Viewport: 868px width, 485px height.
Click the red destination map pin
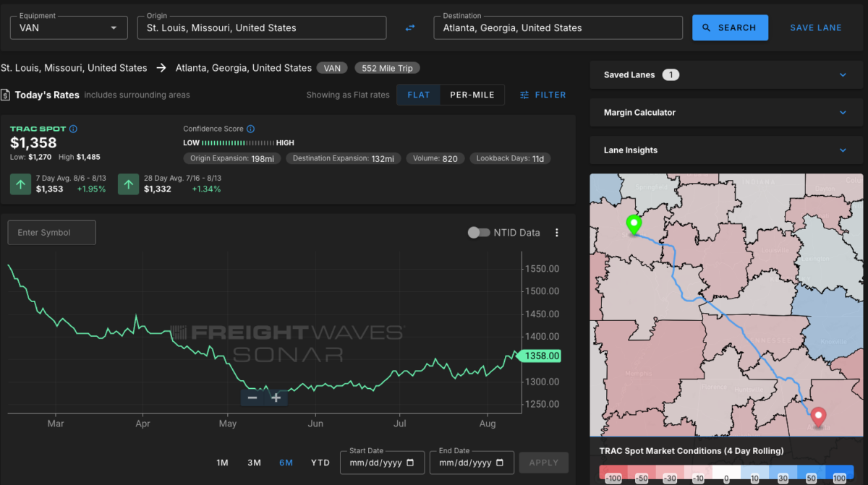818,418
